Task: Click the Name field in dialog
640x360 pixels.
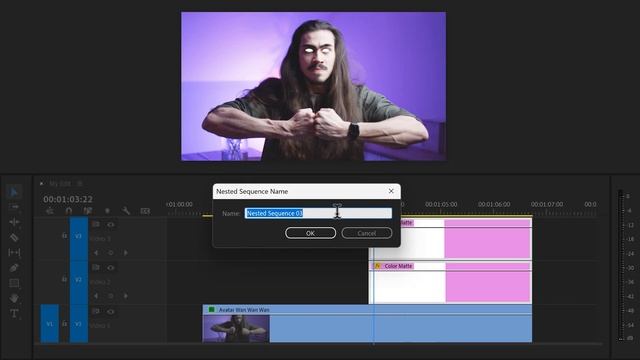Action: pos(318,213)
